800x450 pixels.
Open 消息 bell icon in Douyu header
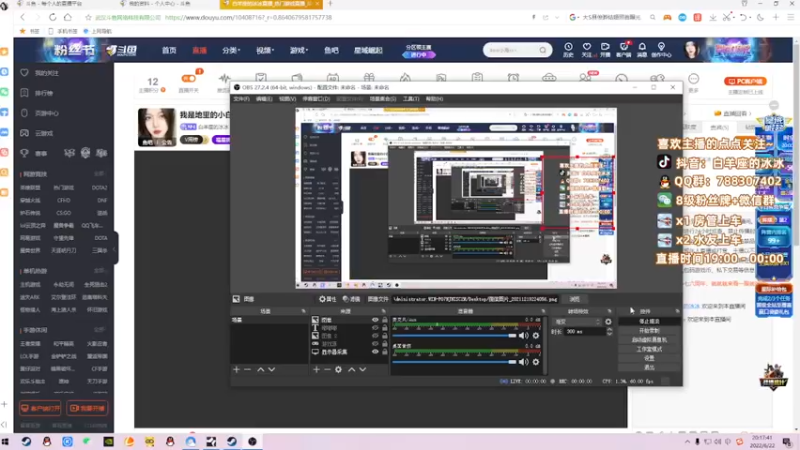tap(642, 49)
